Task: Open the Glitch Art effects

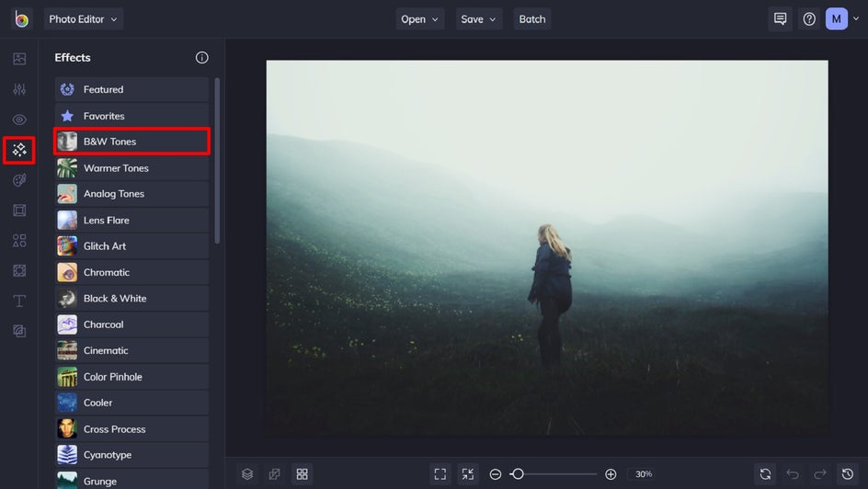Action: point(131,246)
